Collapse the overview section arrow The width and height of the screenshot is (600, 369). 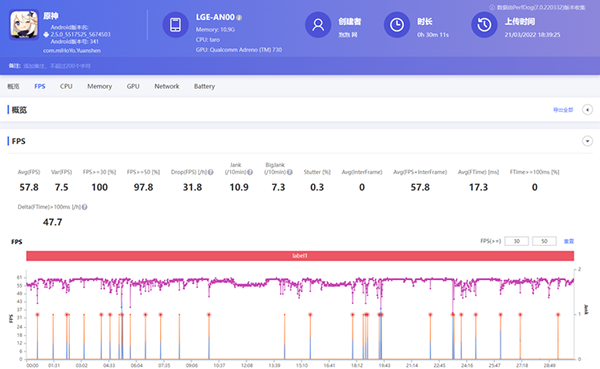[587, 110]
